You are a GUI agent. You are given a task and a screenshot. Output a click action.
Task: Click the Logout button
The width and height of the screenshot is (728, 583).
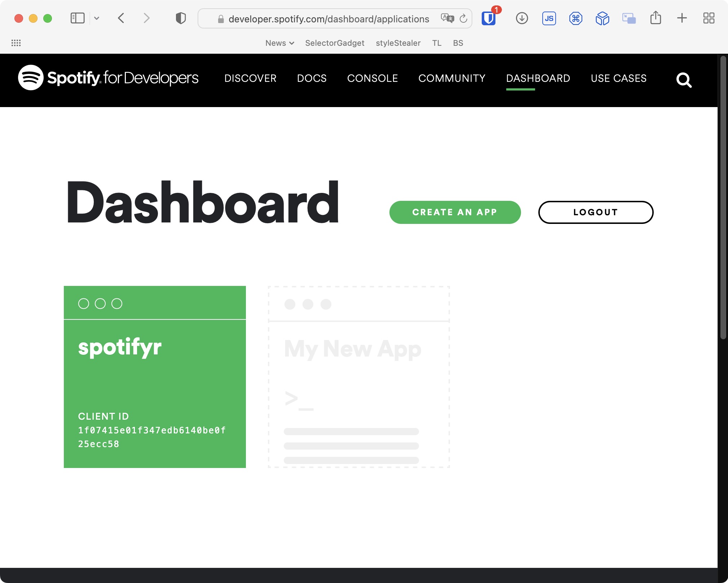[595, 212]
